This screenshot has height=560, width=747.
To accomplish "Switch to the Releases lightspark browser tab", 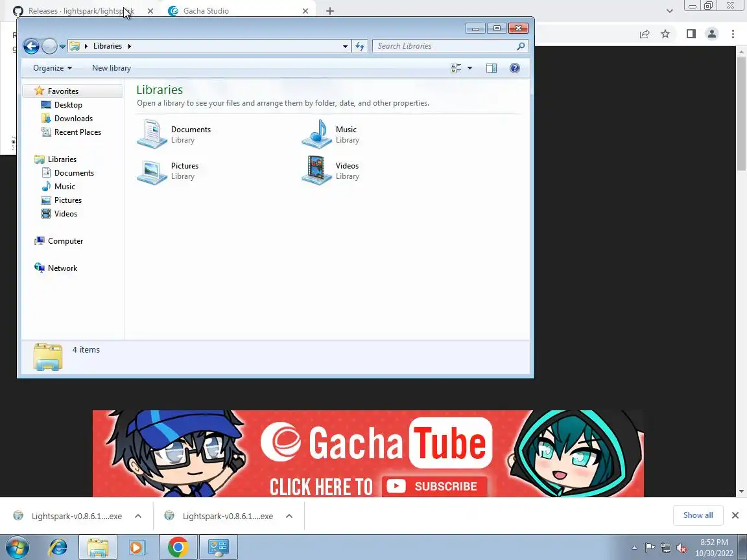I will [81, 11].
